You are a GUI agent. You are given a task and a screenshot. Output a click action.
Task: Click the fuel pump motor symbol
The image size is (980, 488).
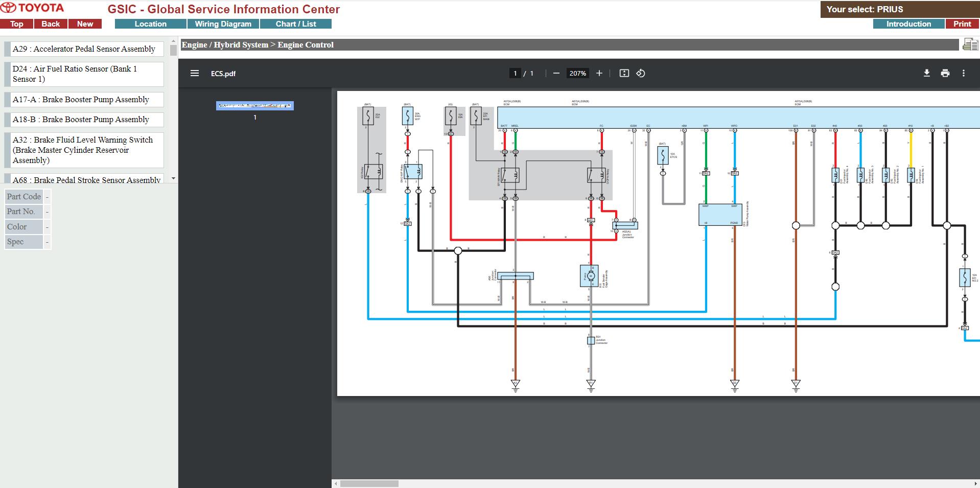(590, 276)
